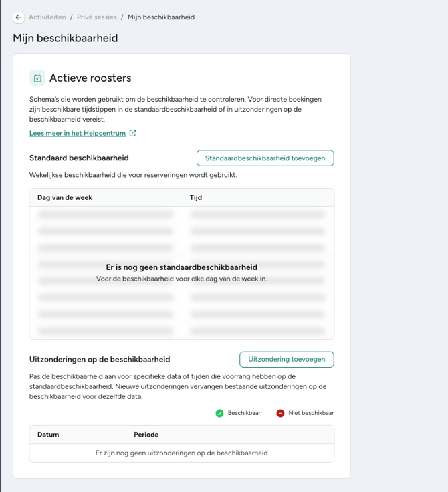Open the Privé sessies breadcrumb link
The width and height of the screenshot is (448, 492).
97,17
